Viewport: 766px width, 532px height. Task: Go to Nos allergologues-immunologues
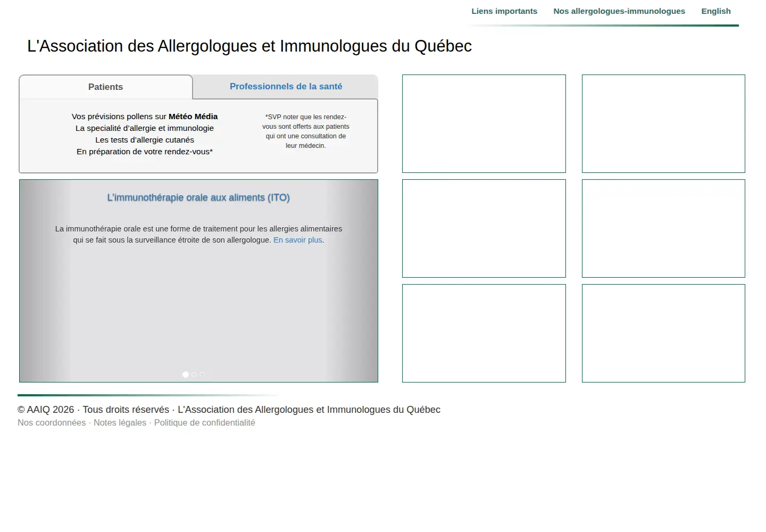(x=619, y=11)
